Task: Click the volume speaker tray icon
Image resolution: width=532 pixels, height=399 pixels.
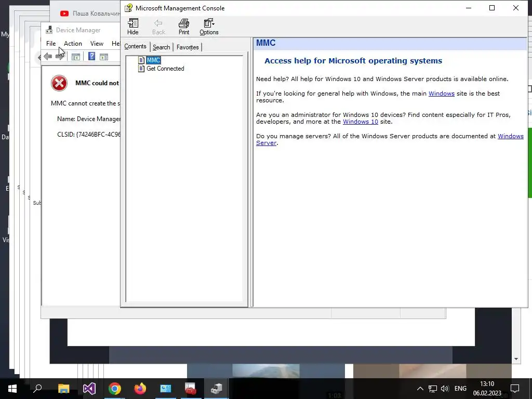Action: pyautogui.click(x=445, y=389)
